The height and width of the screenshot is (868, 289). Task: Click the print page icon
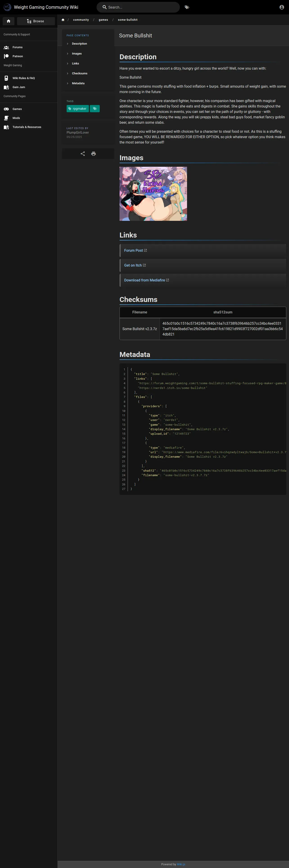coord(94,154)
